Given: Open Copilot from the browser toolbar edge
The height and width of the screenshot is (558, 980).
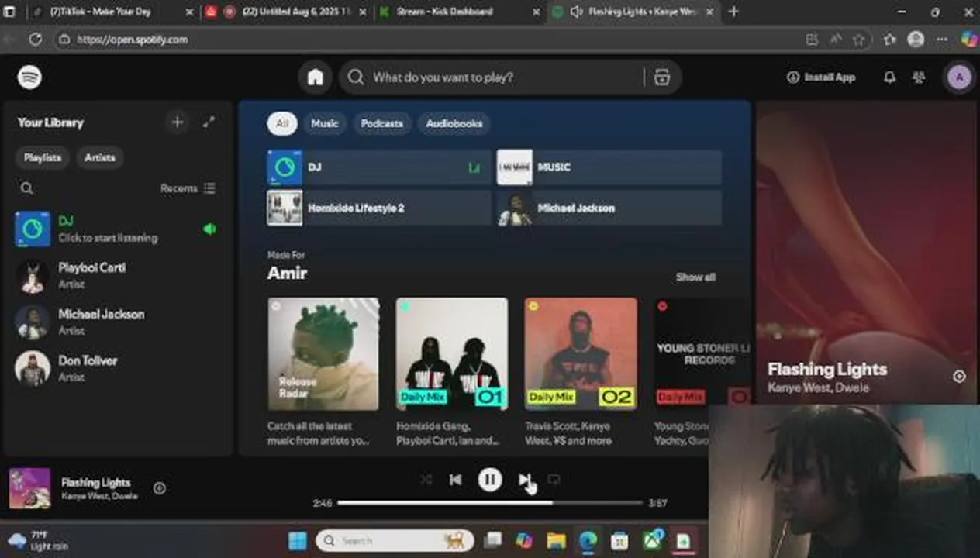Looking at the screenshot, I should click(x=969, y=39).
